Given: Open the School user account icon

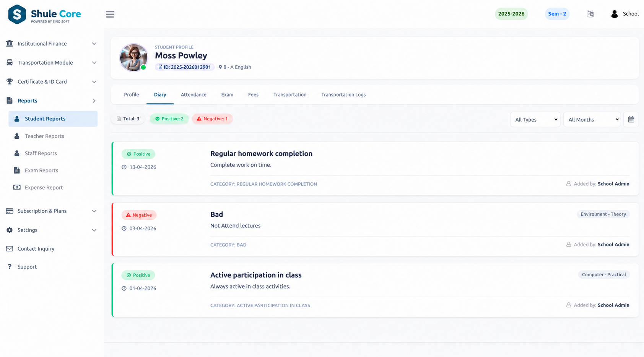Looking at the screenshot, I should [614, 14].
